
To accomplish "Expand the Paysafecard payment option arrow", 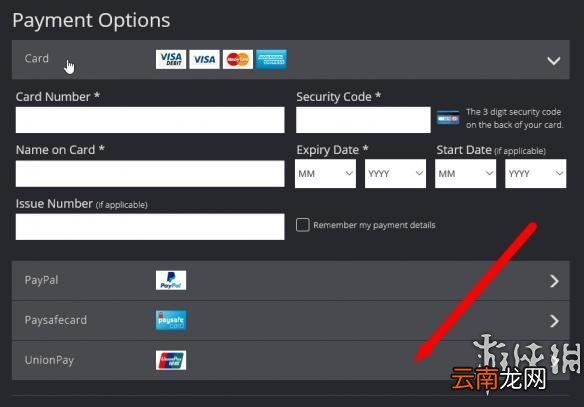I will click(555, 321).
